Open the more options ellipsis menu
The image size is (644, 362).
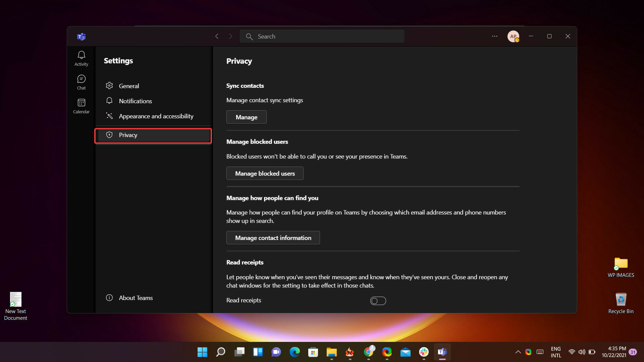pos(495,36)
